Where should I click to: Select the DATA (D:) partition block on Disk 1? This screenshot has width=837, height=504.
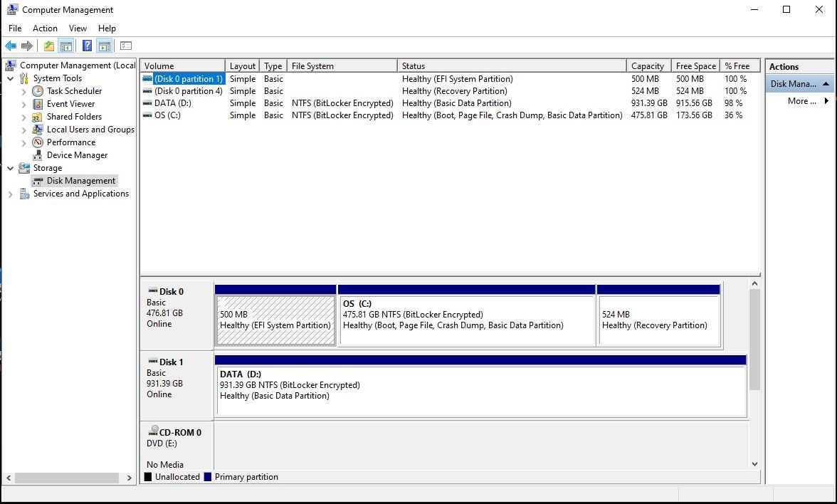480,386
